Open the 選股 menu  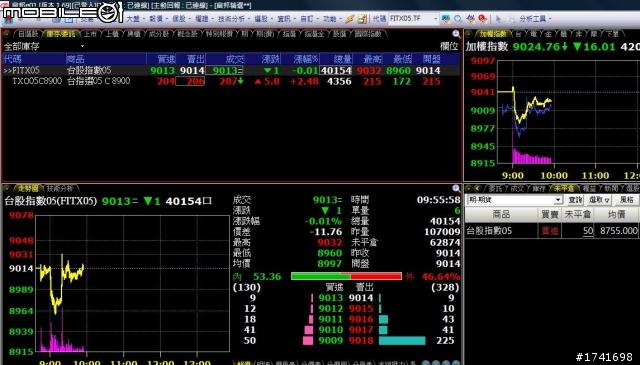tap(263, 19)
